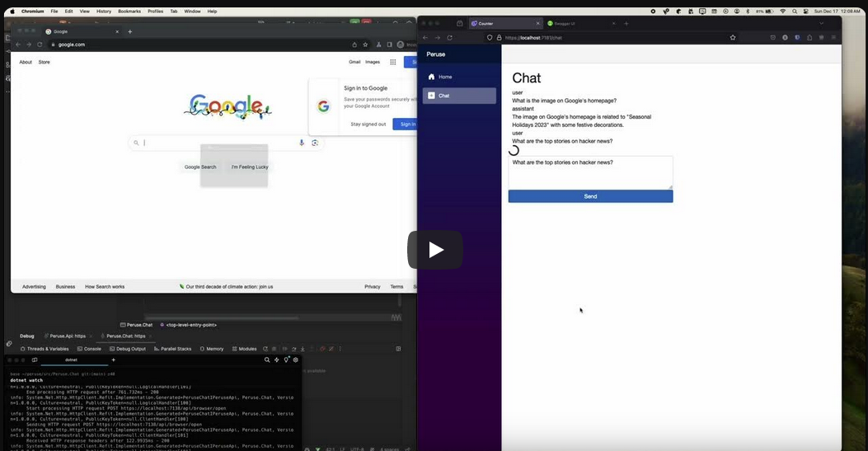The width and height of the screenshot is (868, 451).
Task: Open the Apple menu
Action: click(12, 11)
